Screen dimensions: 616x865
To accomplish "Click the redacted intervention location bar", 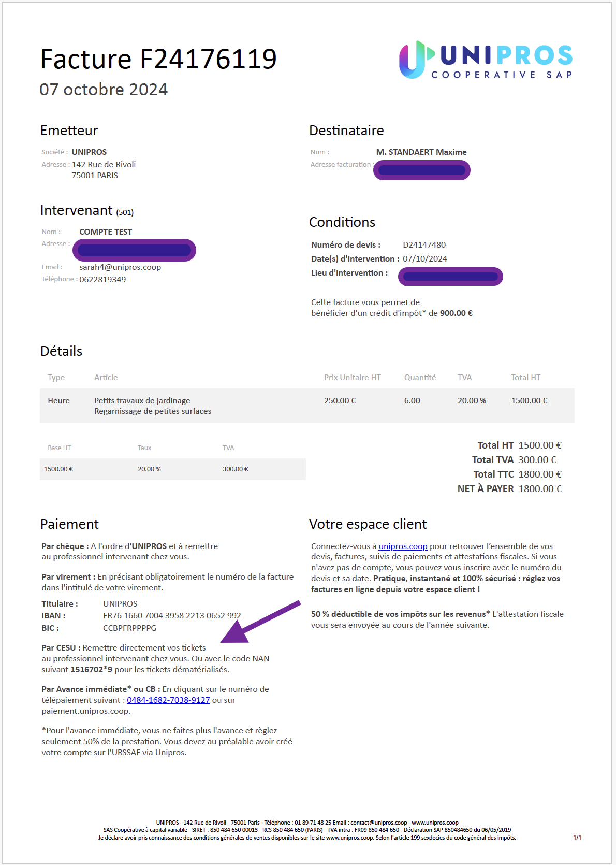I will [x=450, y=277].
